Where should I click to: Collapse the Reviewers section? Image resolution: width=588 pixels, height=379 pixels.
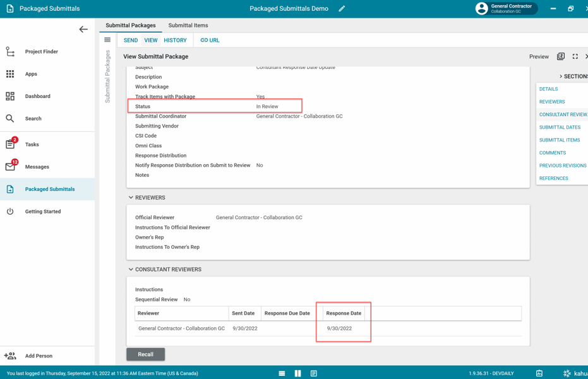pyautogui.click(x=131, y=198)
